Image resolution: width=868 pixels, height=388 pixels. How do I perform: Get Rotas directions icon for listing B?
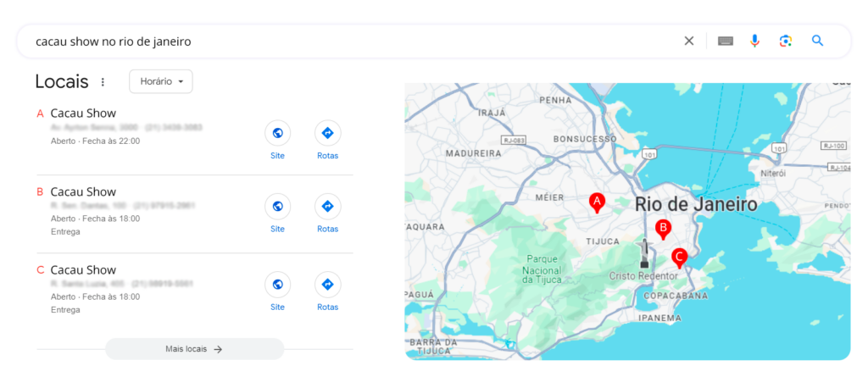(328, 206)
